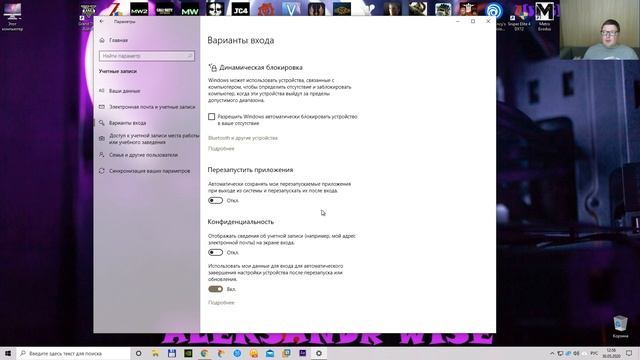Open Ваши данные section
640x360 pixels.
tap(124, 91)
